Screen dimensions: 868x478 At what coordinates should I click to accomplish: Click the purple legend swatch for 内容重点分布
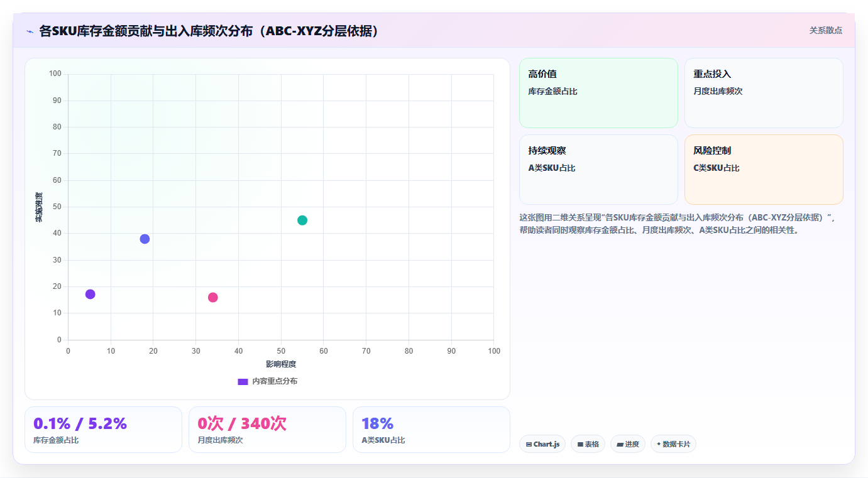(243, 381)
